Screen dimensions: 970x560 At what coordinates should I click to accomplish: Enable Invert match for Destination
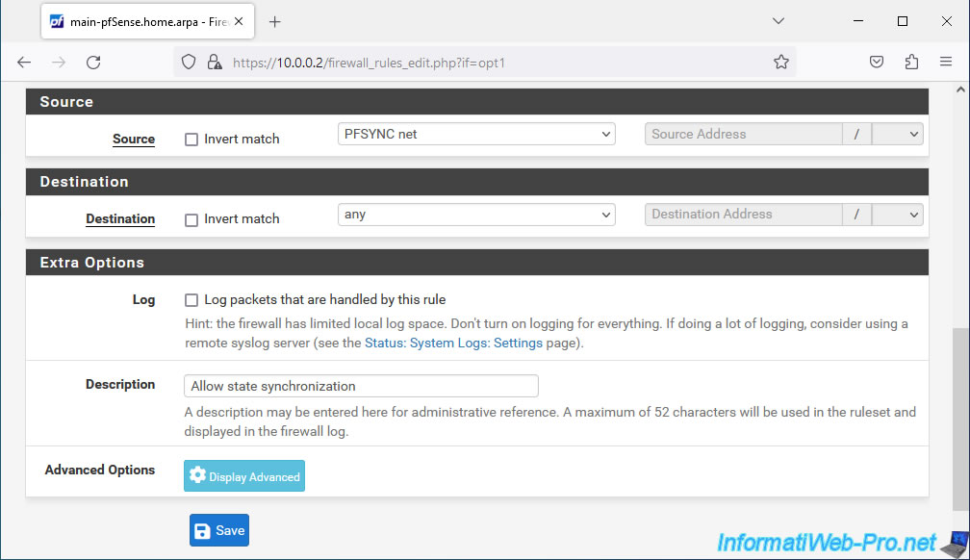(191, 219)
